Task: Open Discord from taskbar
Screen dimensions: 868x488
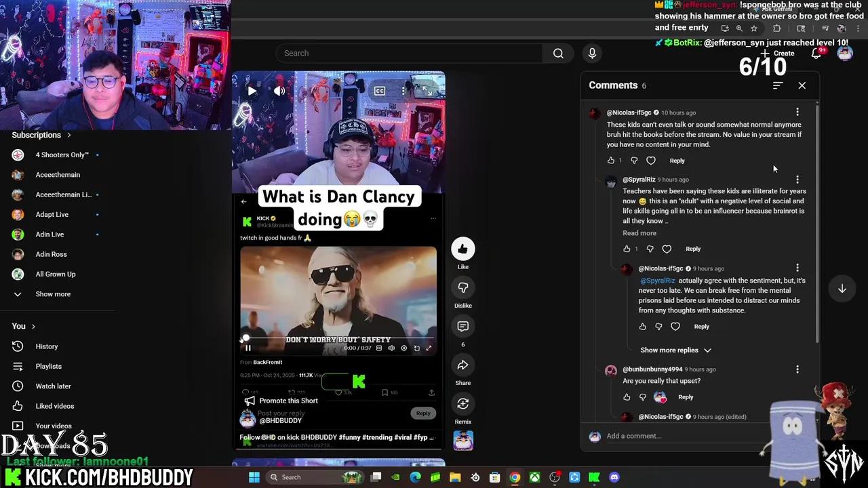Action: [614, 477]
